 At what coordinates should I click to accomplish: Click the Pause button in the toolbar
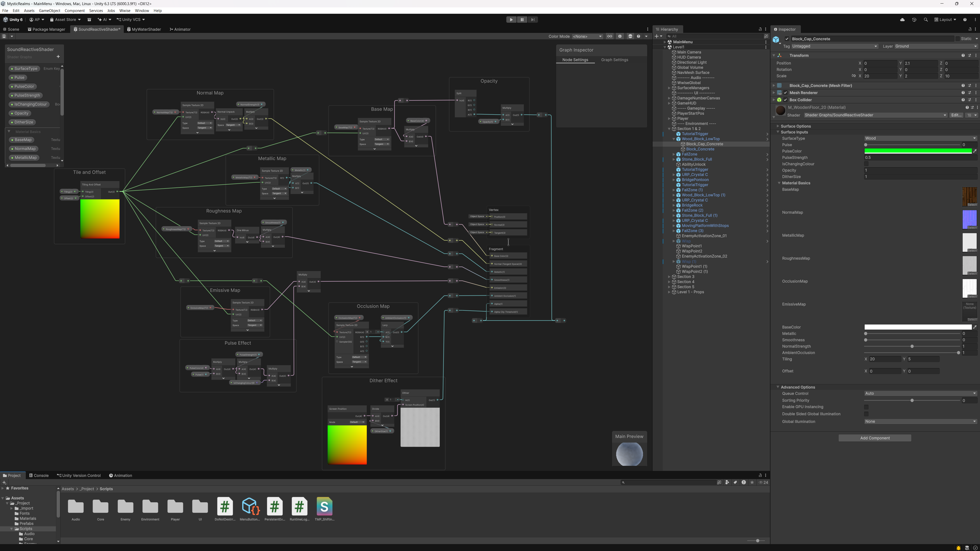point(522,20)
